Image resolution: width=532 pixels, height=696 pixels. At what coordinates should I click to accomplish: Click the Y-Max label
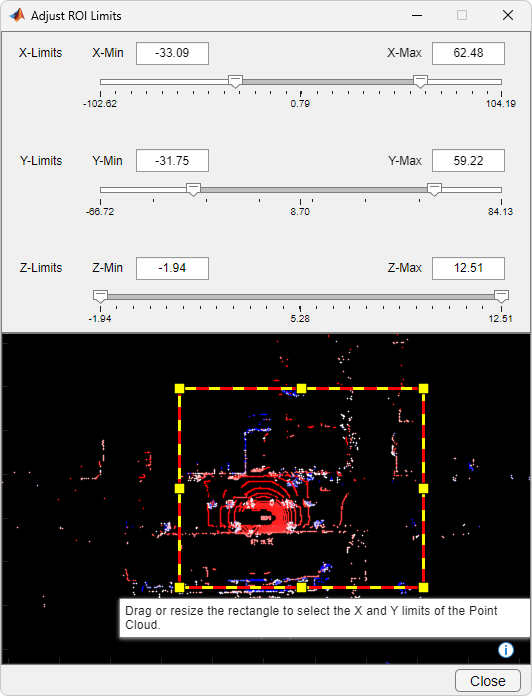pyautogui.click(x=405, y=161)
